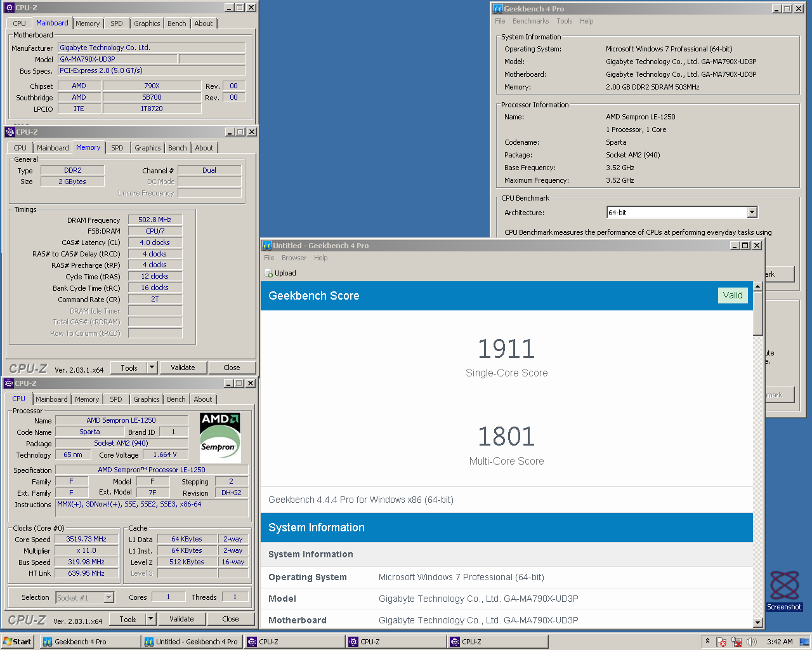Viewport: 812px width, 650px height.
Task: Open Tools dropdown arrow in Memory window
Action: click(152, 368)
